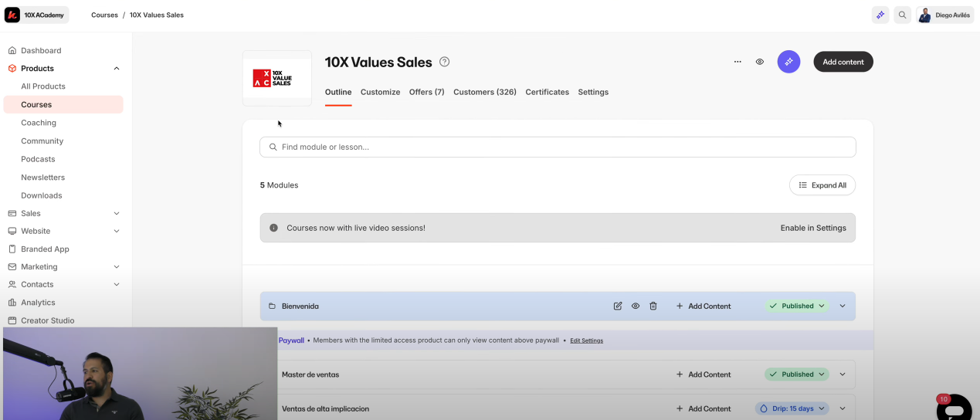Open Creator Studio in sidebar

click(48, 320)
